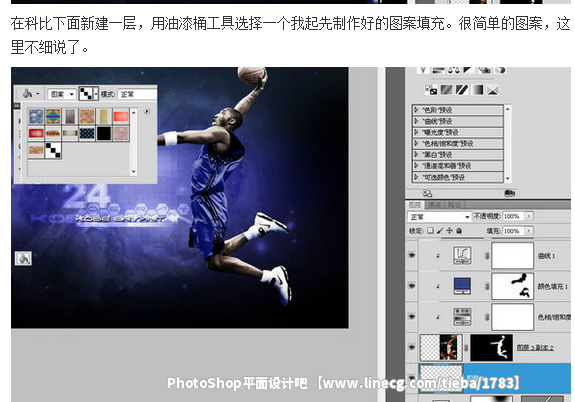Screen dimensions: 575x402
Task: Choose the red bordered frame pattern
Action: (36, 134)
